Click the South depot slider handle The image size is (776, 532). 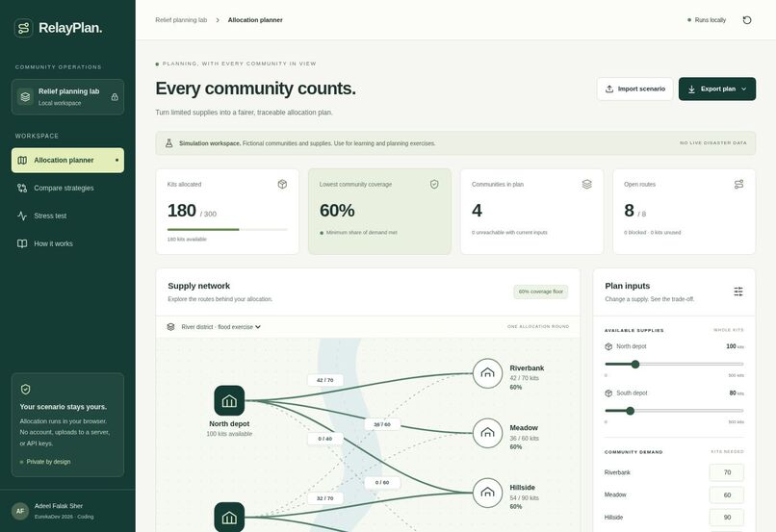[630, 411]
